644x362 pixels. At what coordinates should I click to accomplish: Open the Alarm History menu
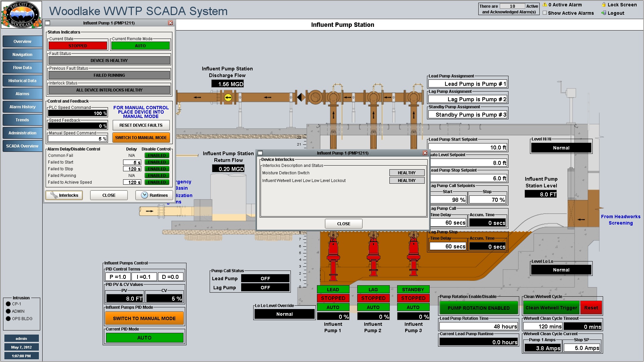click(x=22, y=107)
